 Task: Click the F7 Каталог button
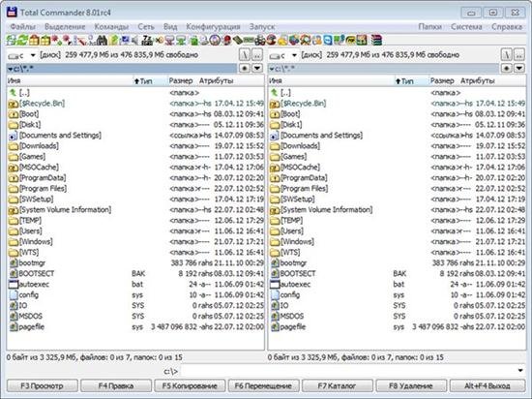coord(338,385)
